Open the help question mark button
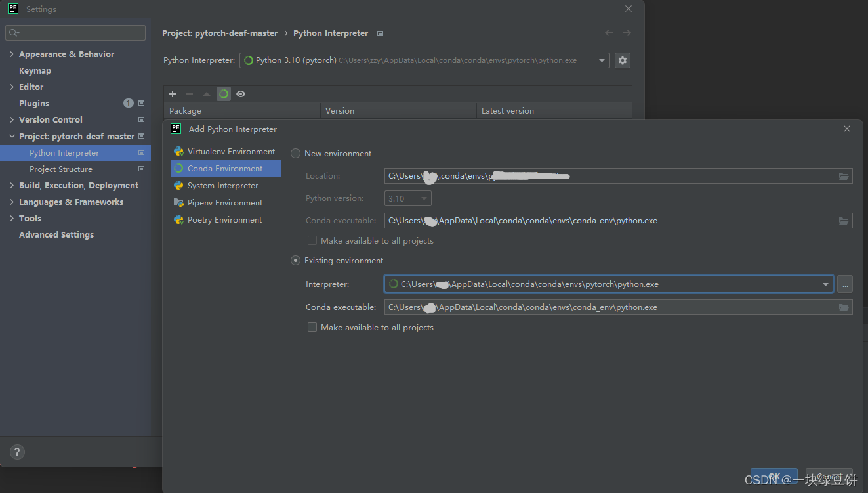The image size is (868, 493). point(18,452)
